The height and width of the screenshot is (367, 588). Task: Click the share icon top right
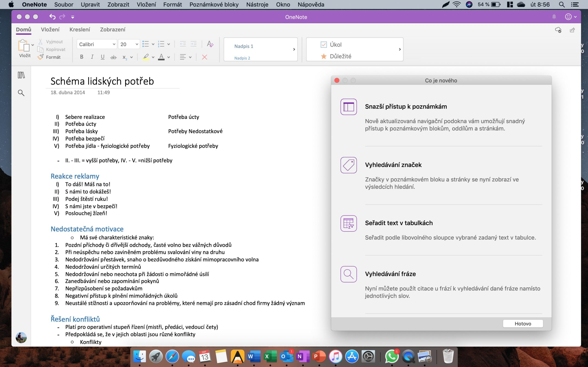[x=573, y=30]
